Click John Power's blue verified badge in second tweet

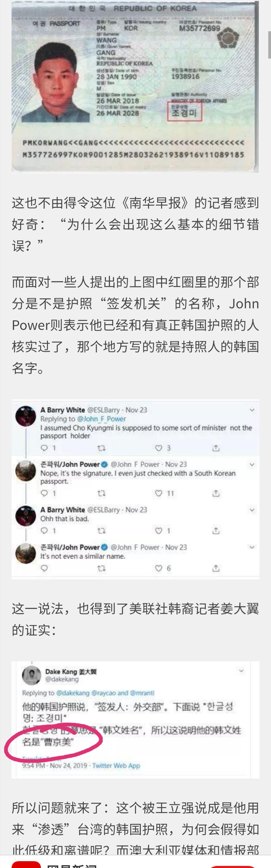click(105, 464)
